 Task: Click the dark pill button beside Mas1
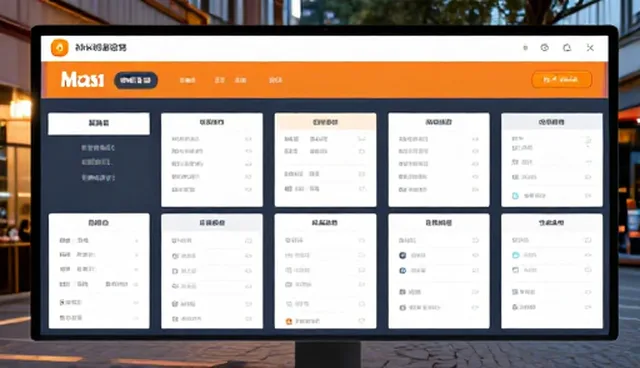point(136,80)
